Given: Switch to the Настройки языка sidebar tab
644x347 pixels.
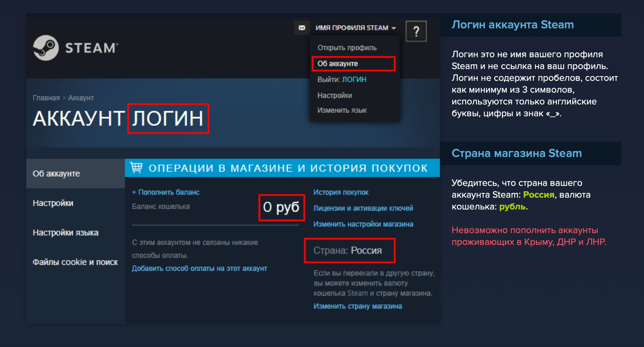Looking at the screenshot, I should pyautogui.click(x=76, y=233).
